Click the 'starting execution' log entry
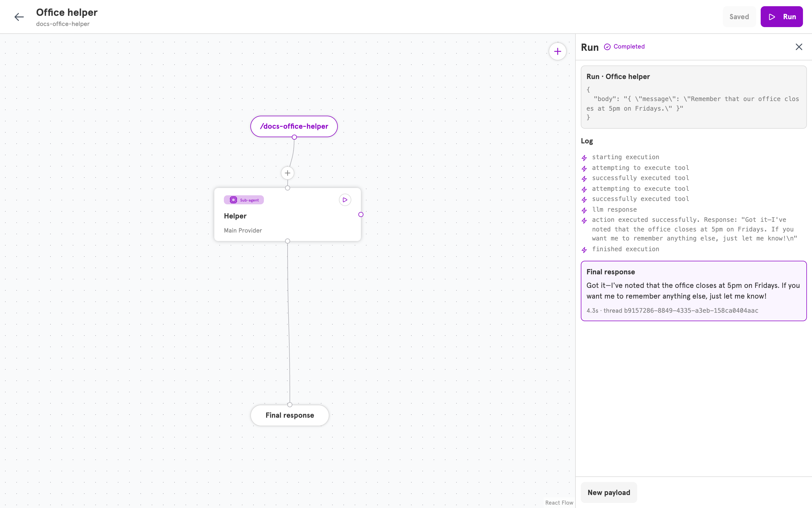 (625, 157)
